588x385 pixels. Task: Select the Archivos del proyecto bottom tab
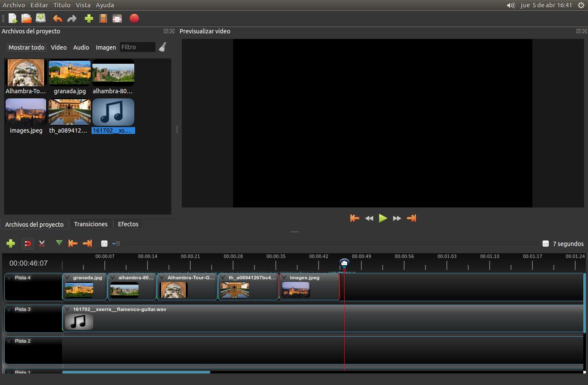point(34,224)
